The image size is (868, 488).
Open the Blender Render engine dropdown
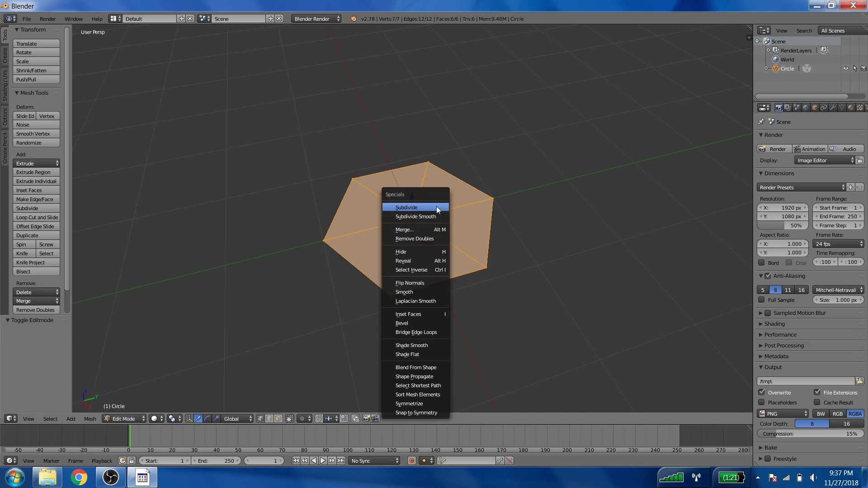tap(316, 19)
